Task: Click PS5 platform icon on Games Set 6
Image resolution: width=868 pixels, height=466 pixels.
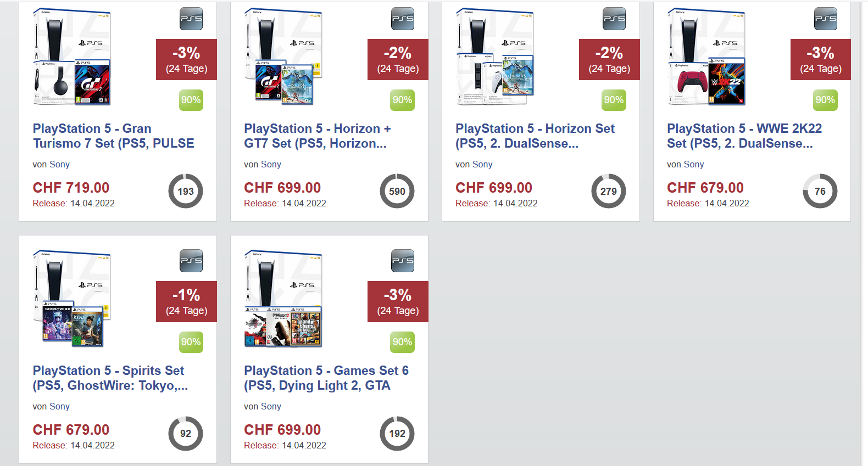Action: tap(403, 261)
